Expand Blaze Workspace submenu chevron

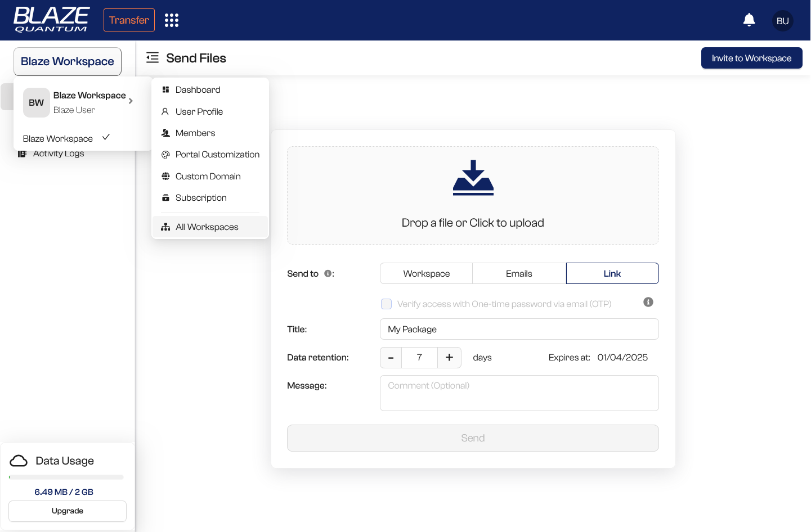pos(131,101)
